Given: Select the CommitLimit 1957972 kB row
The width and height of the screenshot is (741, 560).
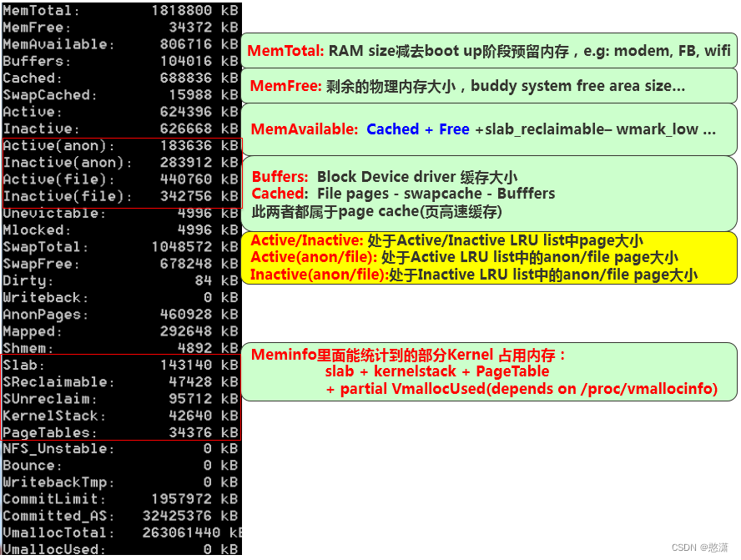Looking at the screenshot, I should coord(120,499).
